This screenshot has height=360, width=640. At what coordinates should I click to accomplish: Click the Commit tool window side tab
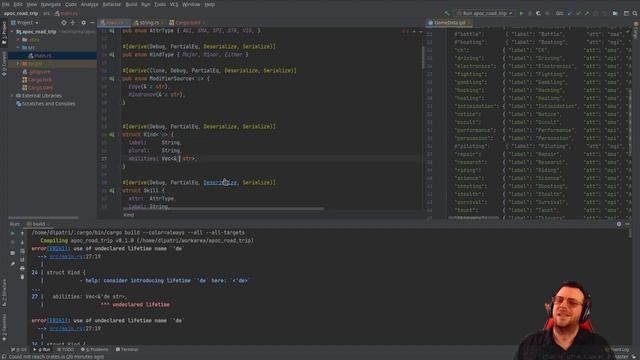(x=4, y=64)
